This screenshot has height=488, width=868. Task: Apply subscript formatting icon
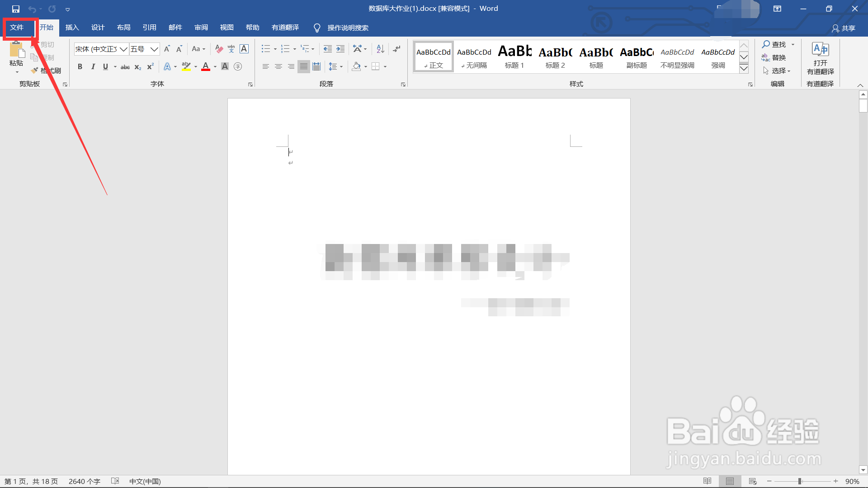[138, 67]
